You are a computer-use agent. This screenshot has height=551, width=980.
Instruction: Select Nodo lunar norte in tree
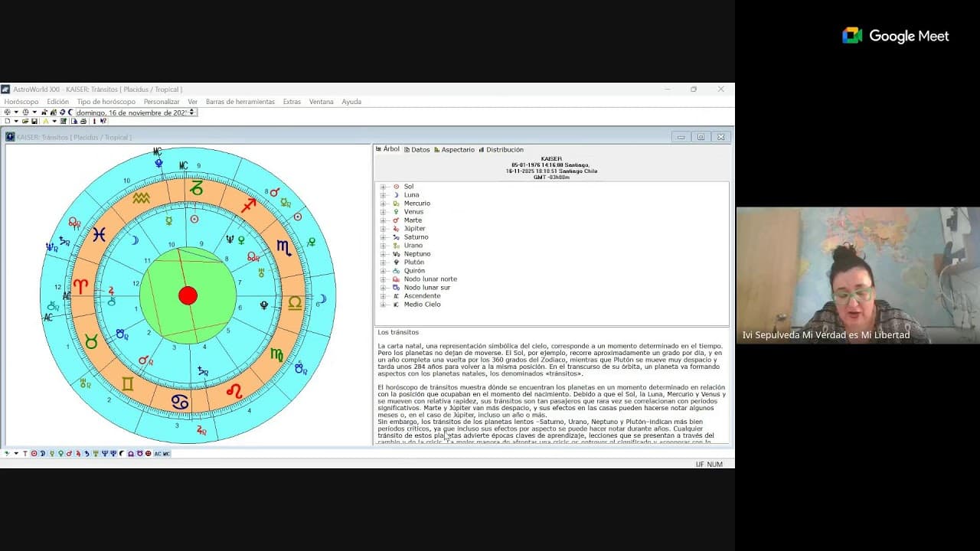click(x=430, y=279)
